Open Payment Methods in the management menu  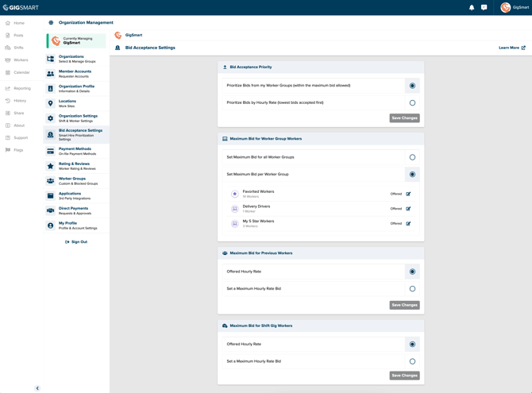76,152
